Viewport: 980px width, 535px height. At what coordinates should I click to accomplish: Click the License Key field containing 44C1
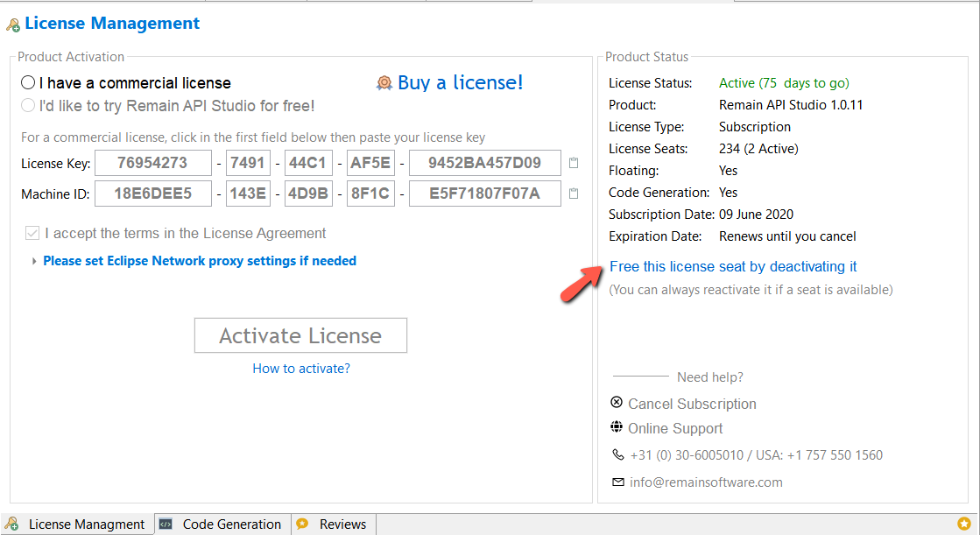(308, 163)
